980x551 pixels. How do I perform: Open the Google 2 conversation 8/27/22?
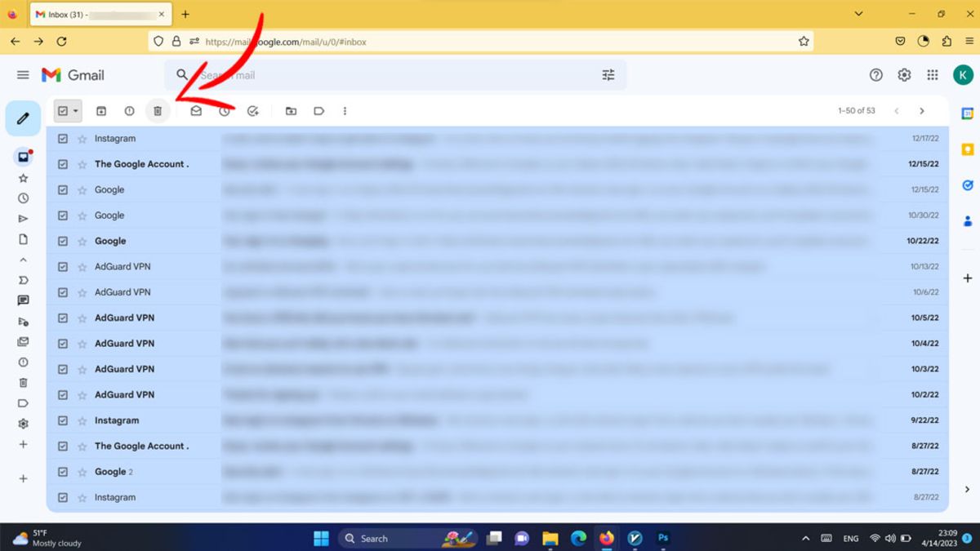click(x=497, y=472)
